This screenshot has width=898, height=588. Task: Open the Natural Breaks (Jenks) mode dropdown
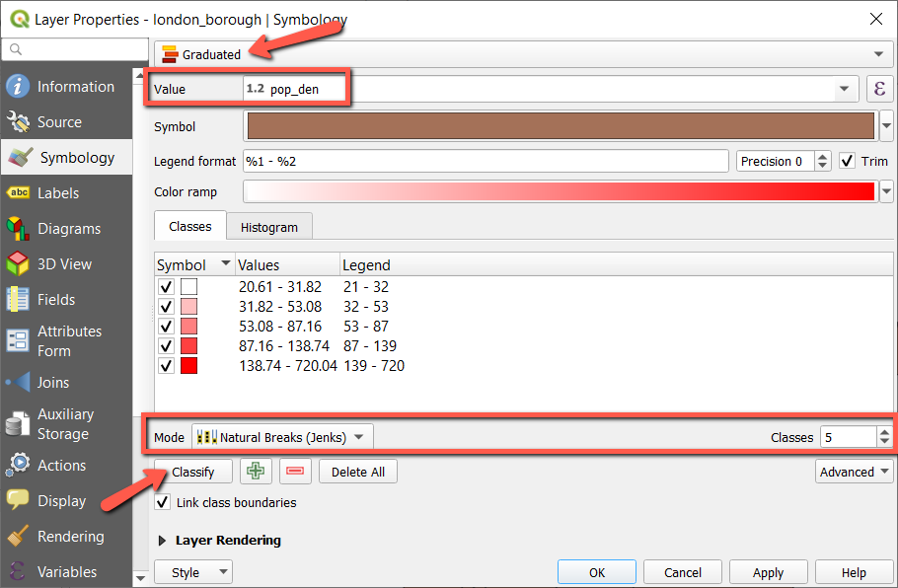(282, 437)
